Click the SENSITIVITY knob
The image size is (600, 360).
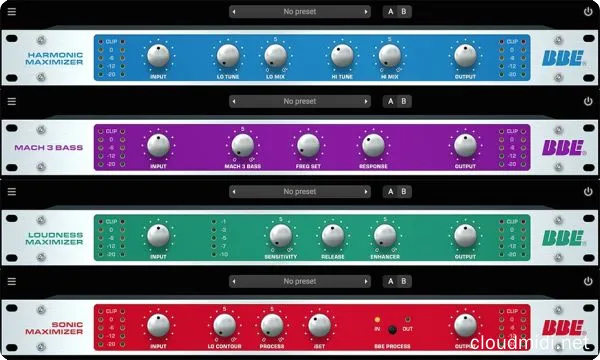click(x=281, y=236)
